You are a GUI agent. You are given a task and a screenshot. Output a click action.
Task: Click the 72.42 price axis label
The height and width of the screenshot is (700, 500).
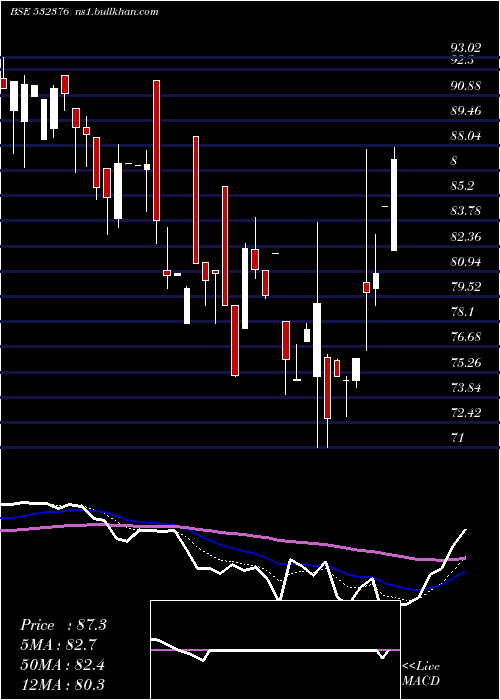pos(466,412)
